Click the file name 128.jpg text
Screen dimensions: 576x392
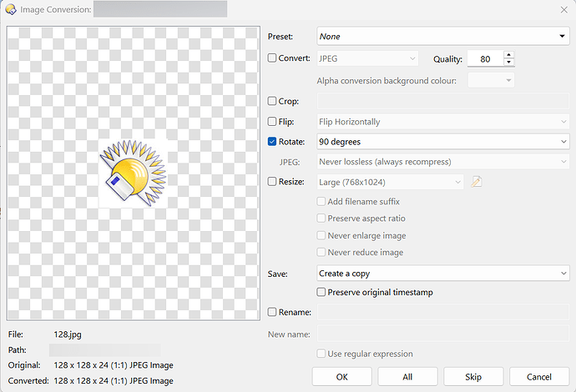[x=68, y=334]
